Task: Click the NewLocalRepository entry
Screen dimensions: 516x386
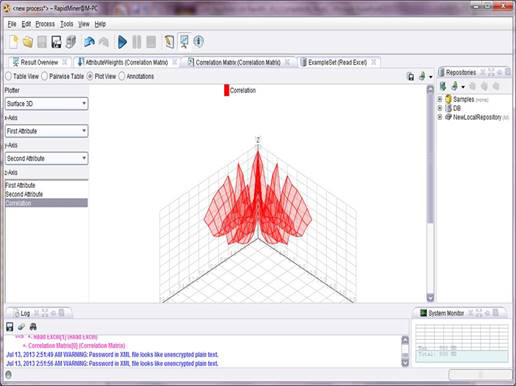Action: point(477,117)
